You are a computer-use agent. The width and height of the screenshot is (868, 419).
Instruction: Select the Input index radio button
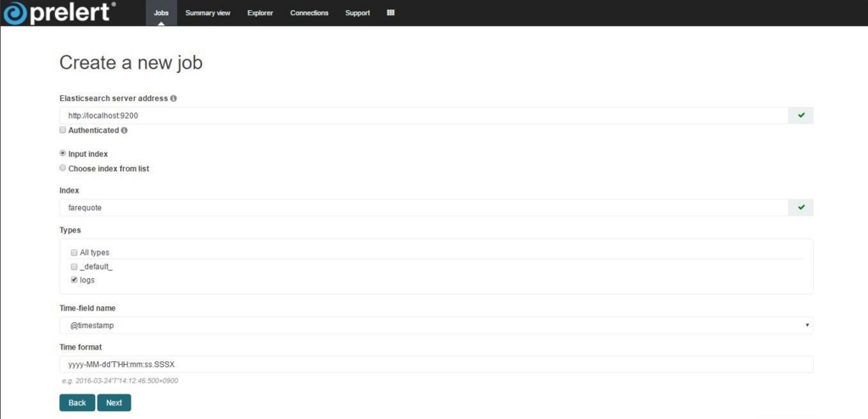pos(63,154)
